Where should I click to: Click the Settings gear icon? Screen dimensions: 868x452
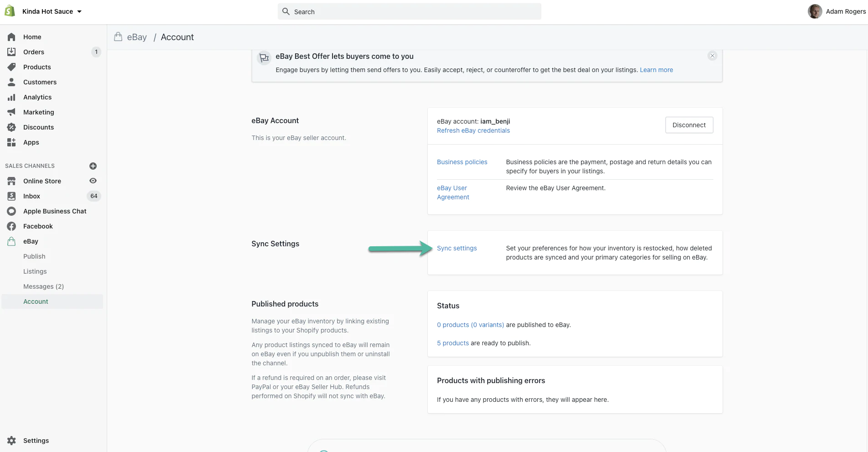coord(11,441)
